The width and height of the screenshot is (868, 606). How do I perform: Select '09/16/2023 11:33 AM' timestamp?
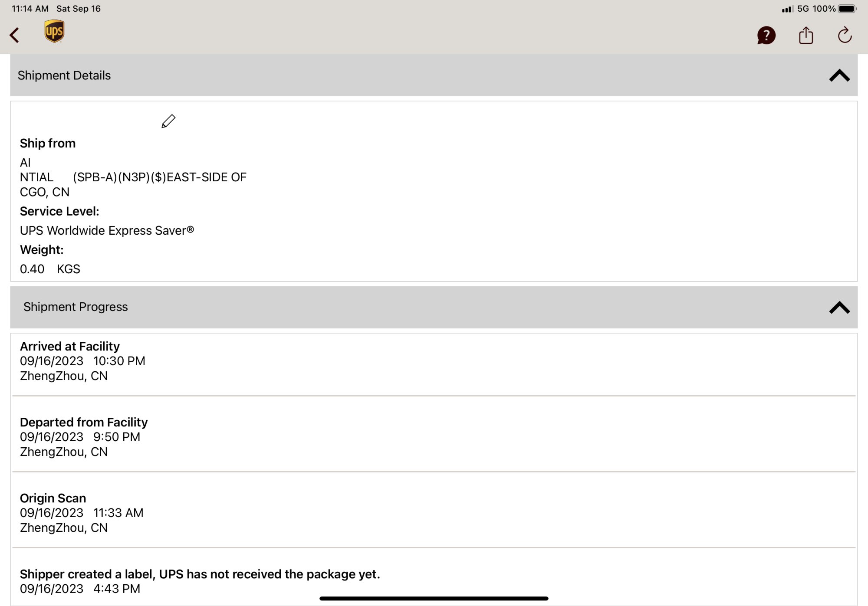(82, 513)
